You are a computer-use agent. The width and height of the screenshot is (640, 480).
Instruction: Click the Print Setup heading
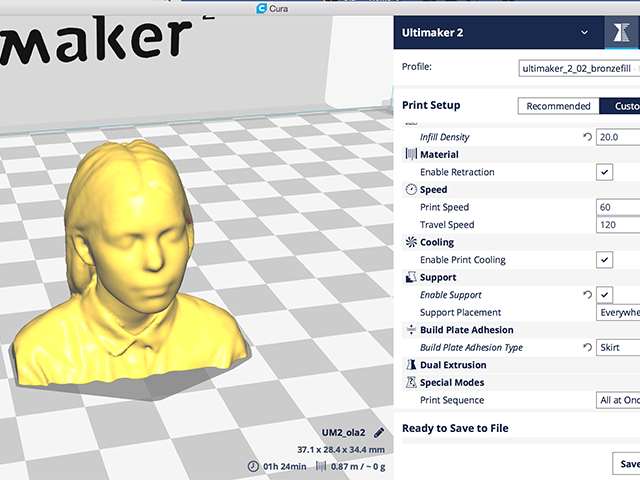pos(431,105)
